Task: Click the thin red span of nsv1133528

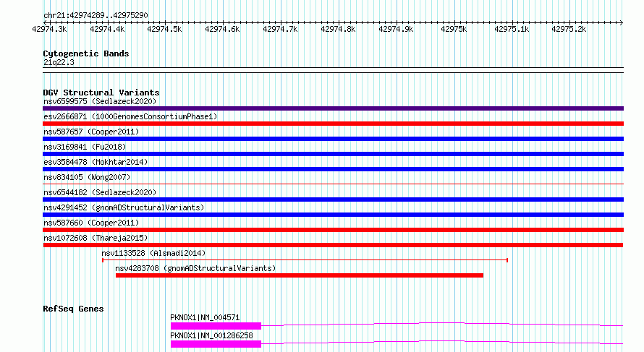Action: [x=305, y=260]
